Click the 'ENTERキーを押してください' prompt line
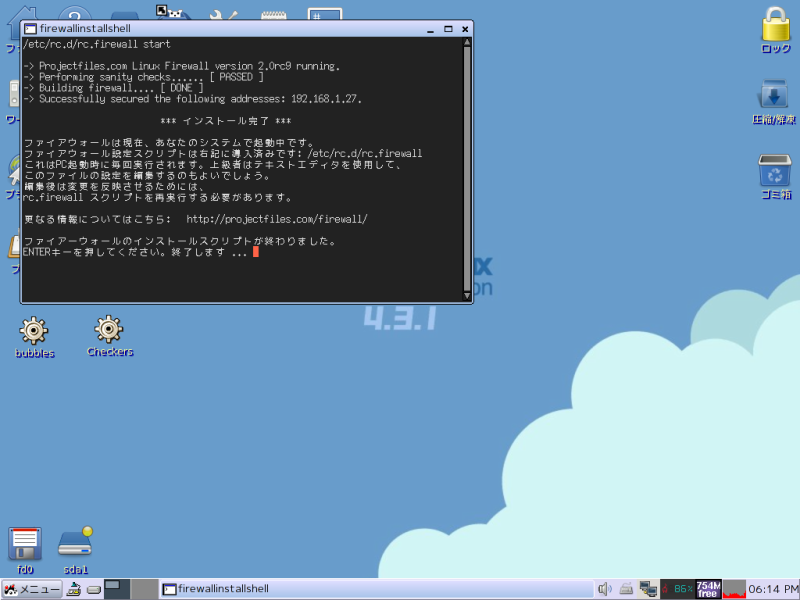Image resolution: width=800 pixels, height=600 pixels. [x=135, y=252]
